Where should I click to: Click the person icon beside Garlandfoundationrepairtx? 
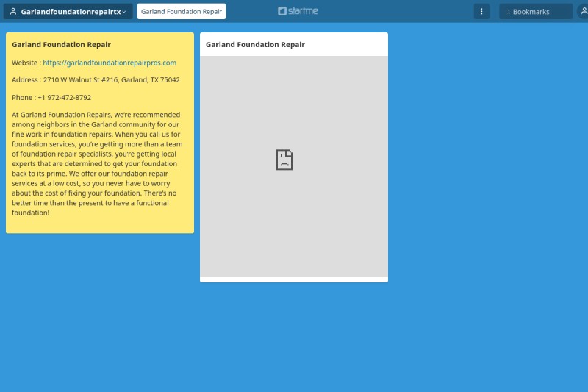[13, 12]
